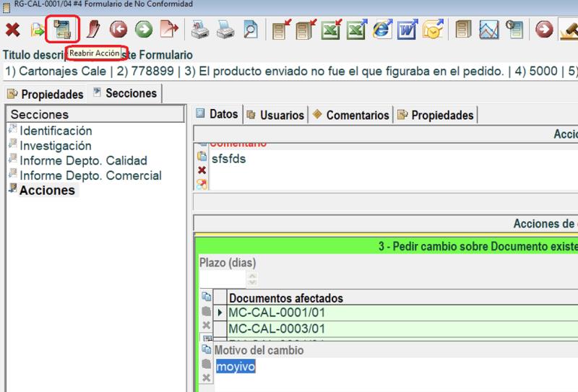Screen dimensions: 578x392
Task: Switch to the Propiedades tab on left
Action: pos(46,94)
